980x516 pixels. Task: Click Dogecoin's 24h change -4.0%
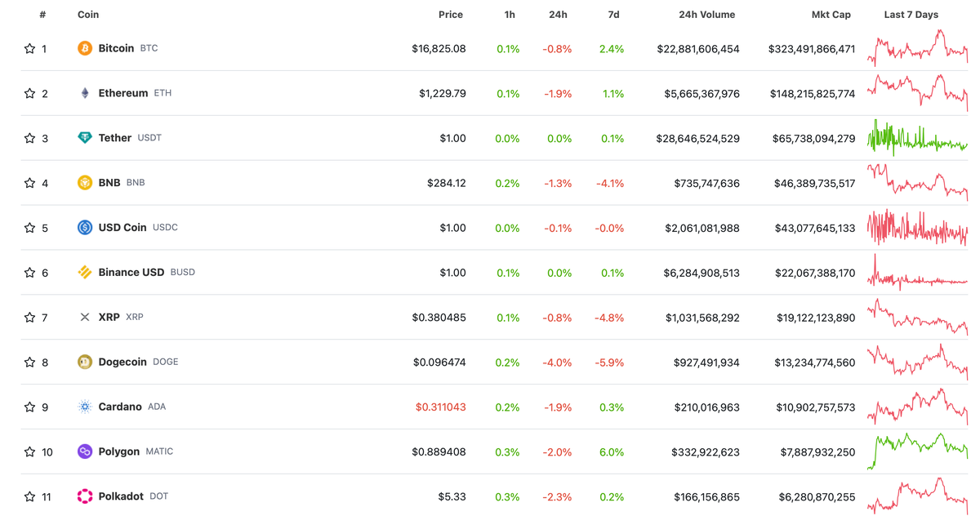pos(557,362)
